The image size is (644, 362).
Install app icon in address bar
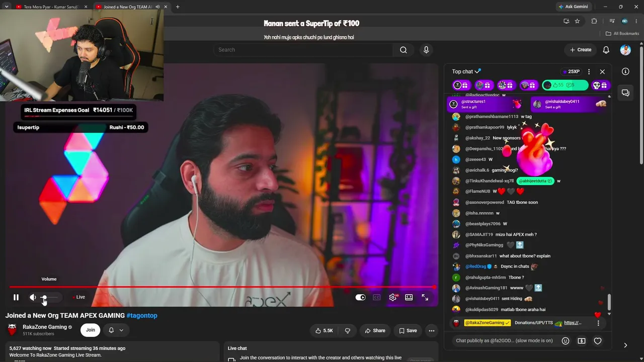(566, 21)
